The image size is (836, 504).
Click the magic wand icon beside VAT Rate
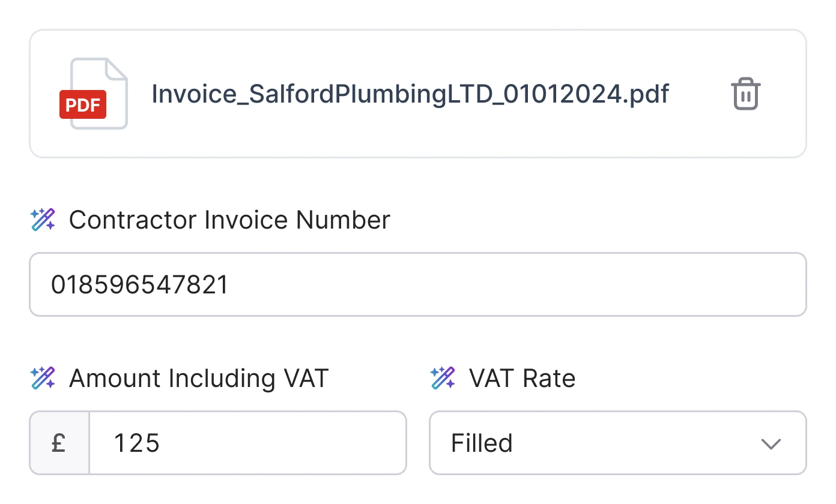443,379
